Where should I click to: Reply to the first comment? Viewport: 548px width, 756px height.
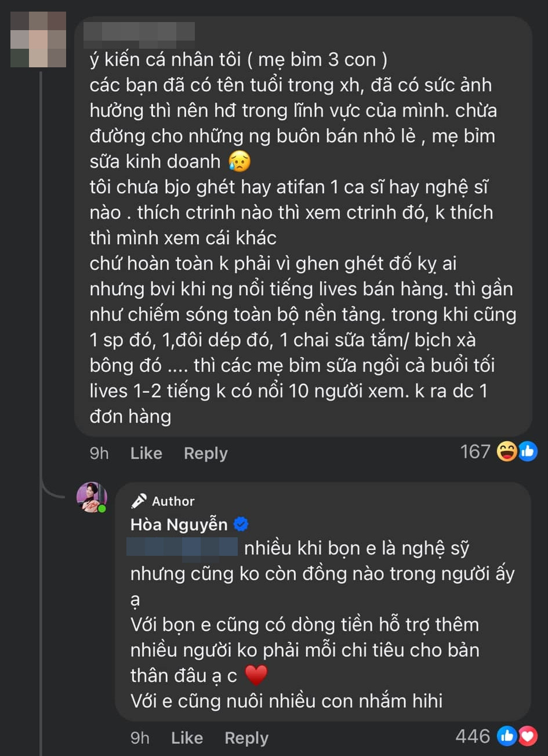pos(205,453)
